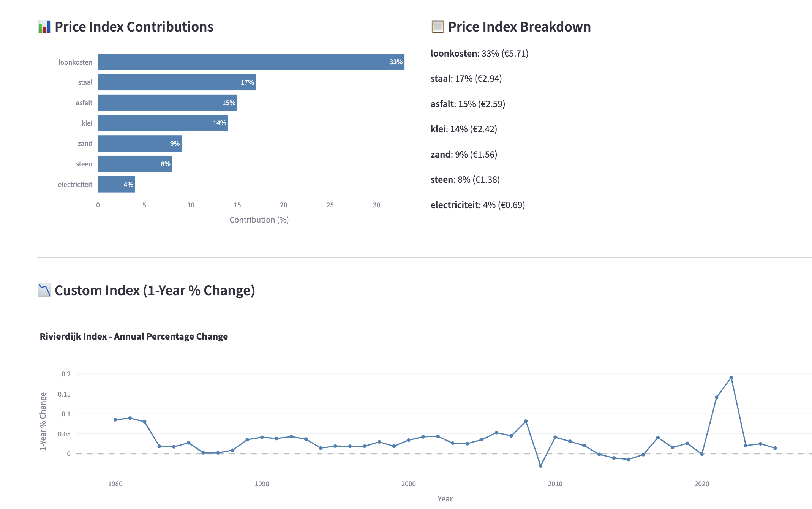Click the electriciteit €0.69 breakdown line
This screenshot has width=812, height=509.
point(477,205)
